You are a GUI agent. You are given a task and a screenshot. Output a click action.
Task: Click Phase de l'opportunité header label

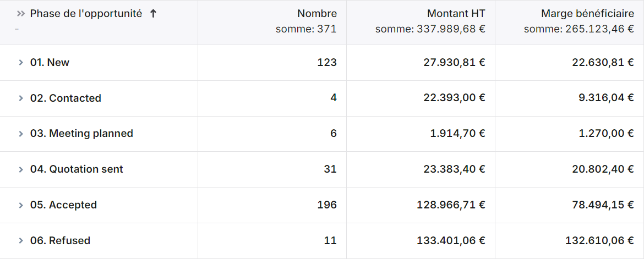[x=86, y=14]
